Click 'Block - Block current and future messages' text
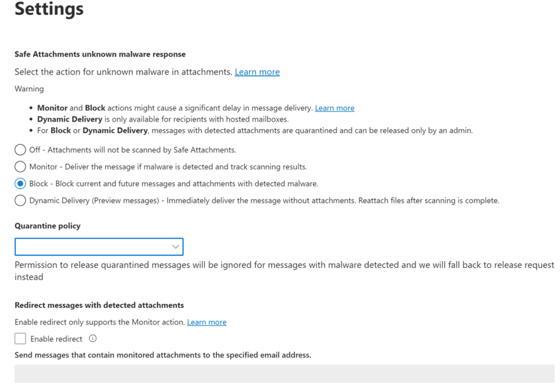This screenshot has width=560, height=392. point(173,184)
